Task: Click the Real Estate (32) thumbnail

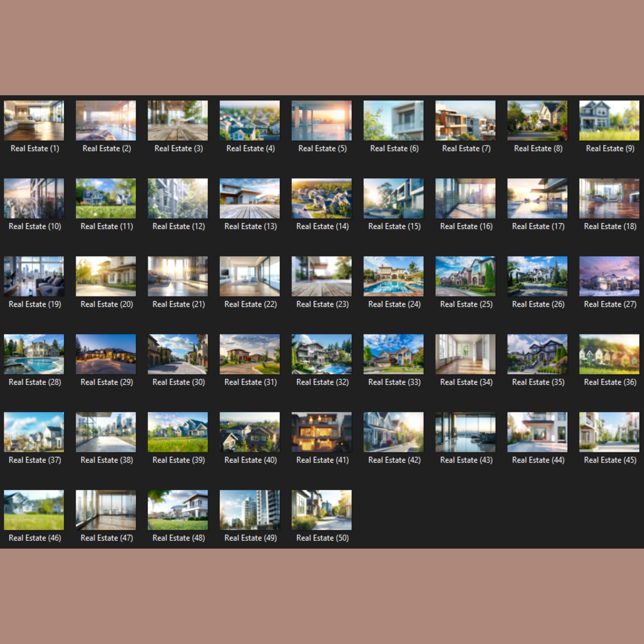Action: tap(322, 354)
